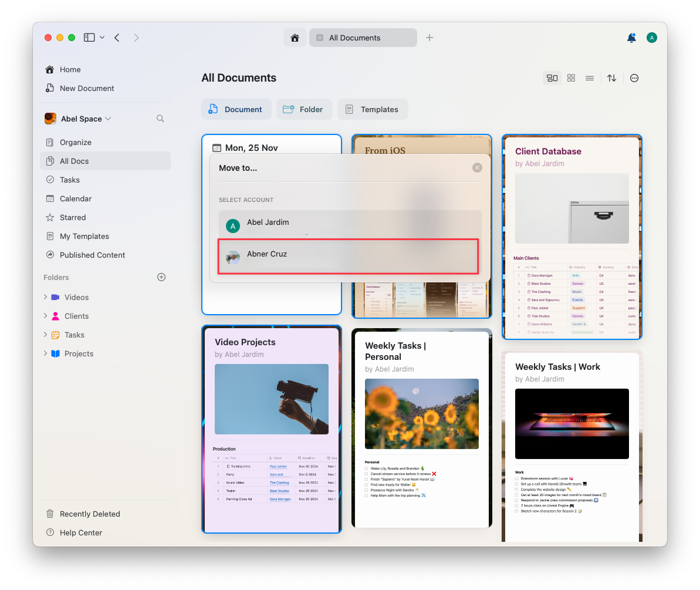Close the All Documents tab with its X icon
700x590 pixels.
320,38
